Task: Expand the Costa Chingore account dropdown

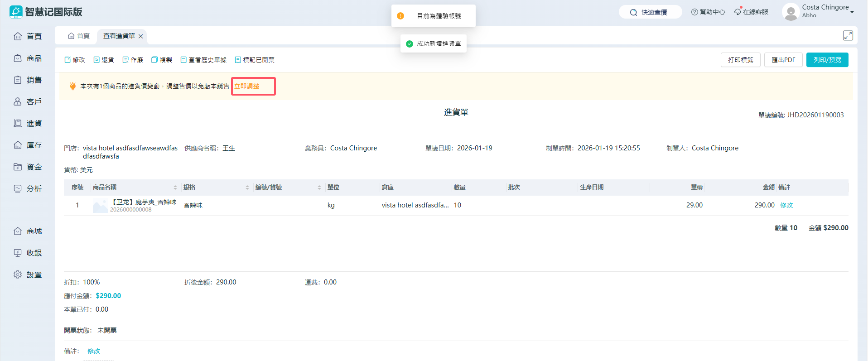Action: (852, 12)
